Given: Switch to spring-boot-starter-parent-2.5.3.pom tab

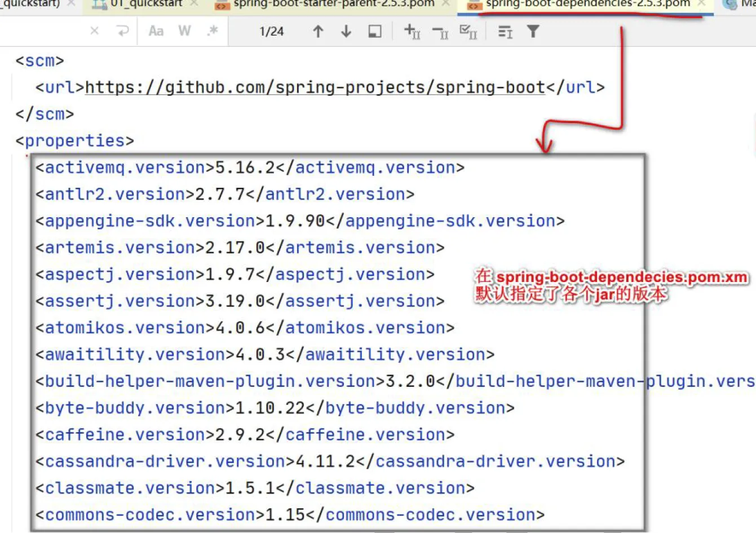Looking at the screenshot, I should pos(334,3).
